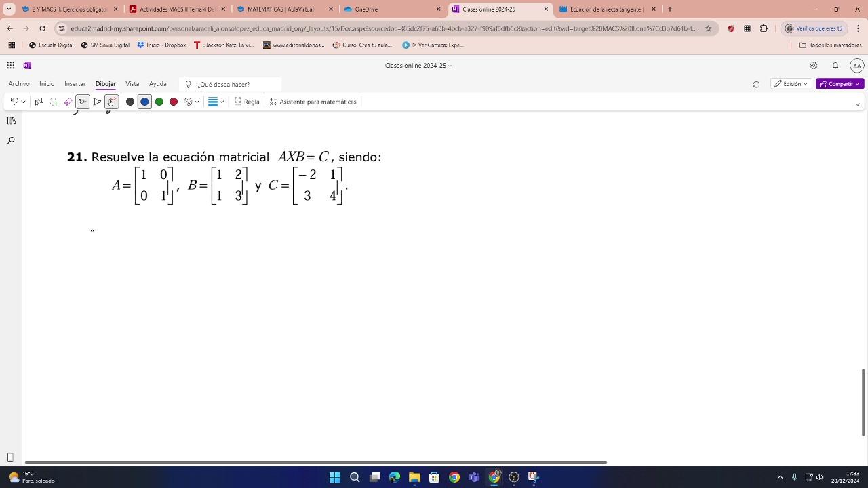Select the first pen tool
Viewport: 868px width, 488px height.
pos(83,102)
